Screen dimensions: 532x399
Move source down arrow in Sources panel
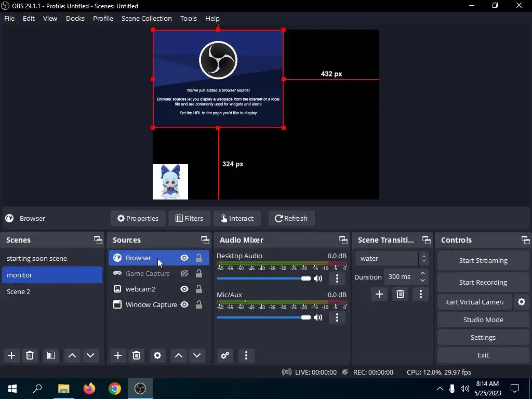pos(197,355)
